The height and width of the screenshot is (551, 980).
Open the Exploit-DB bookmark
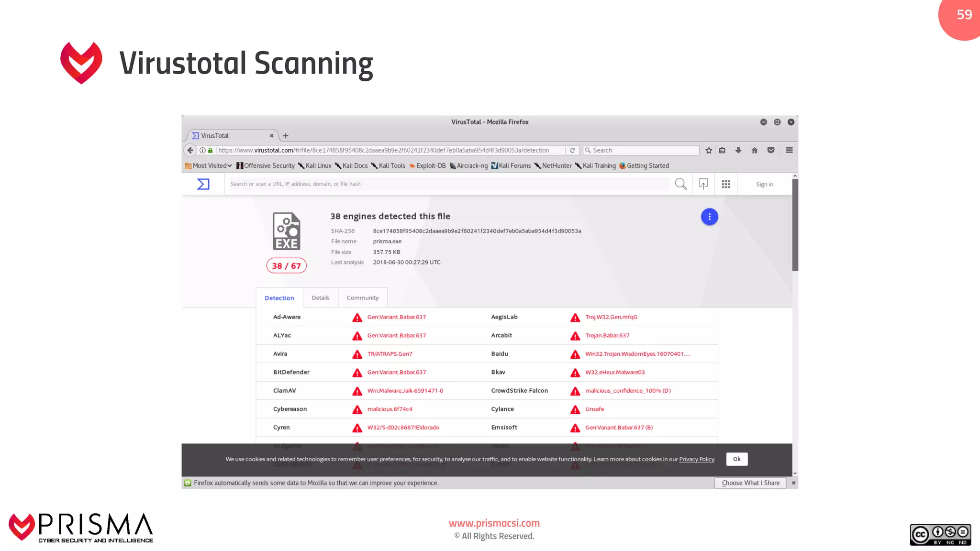pyautogui.click(x=427, y=166)
